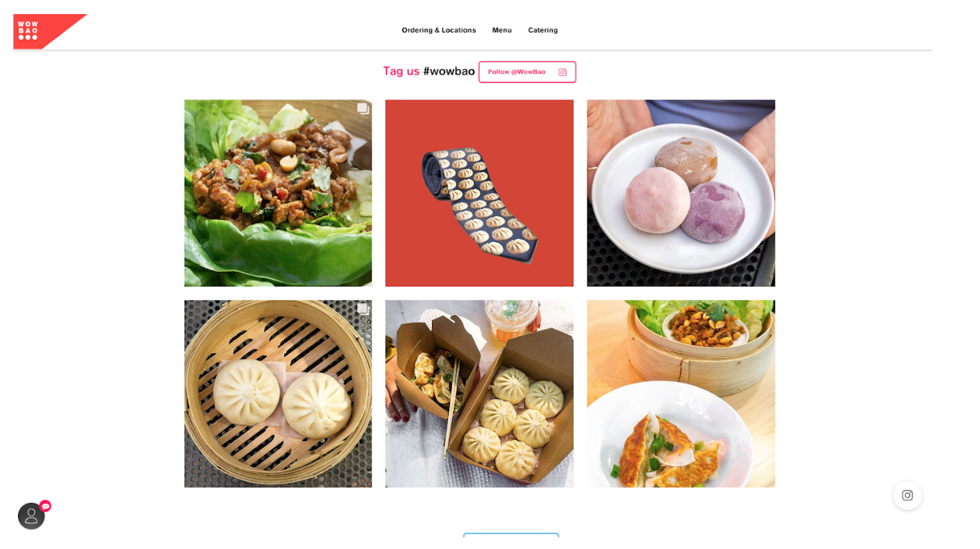Image resolution: width=980 pixels, height=549 pixels.
Task: Open the chat avatar widget
Action: pos(31,516)
